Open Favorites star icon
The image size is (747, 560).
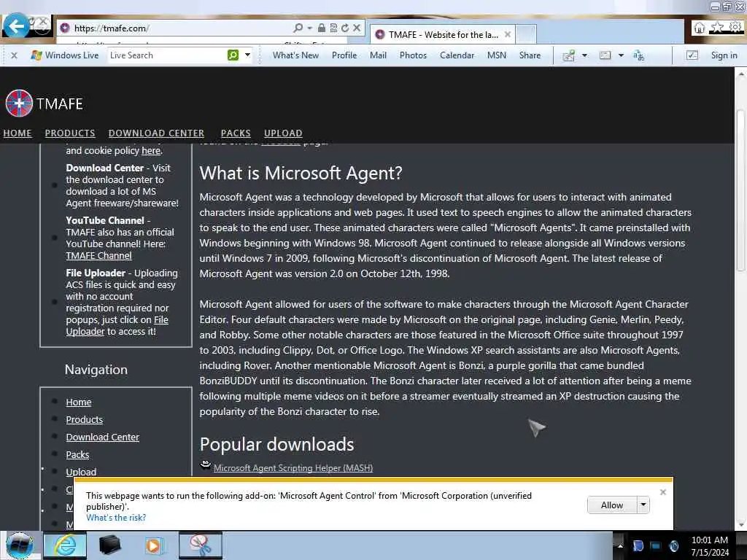717,27
